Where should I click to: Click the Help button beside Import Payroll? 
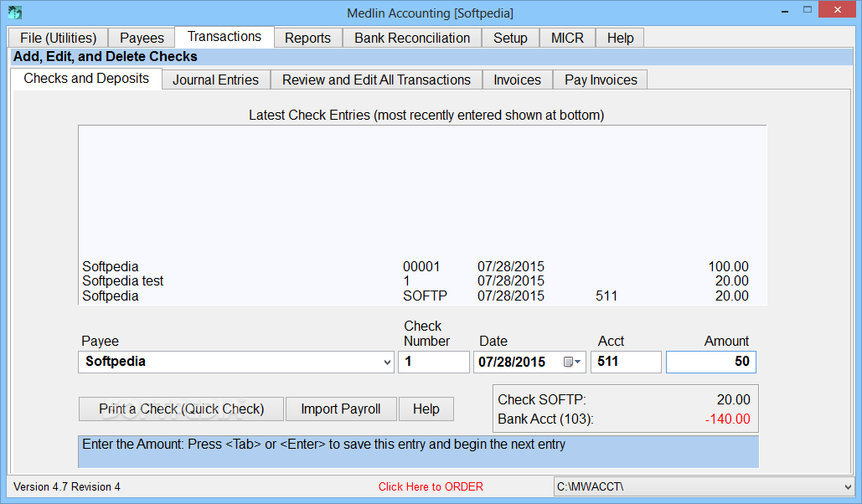click(426, 409)
